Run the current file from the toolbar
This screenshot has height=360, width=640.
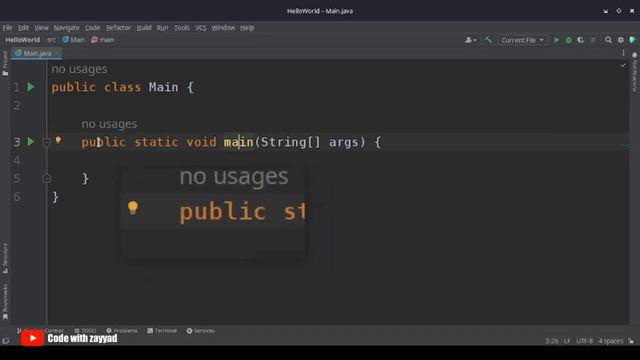[x=556, y=40]
